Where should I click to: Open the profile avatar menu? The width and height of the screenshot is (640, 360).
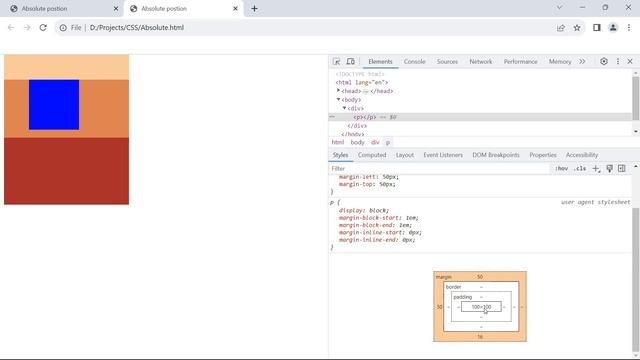pos(613,28)
